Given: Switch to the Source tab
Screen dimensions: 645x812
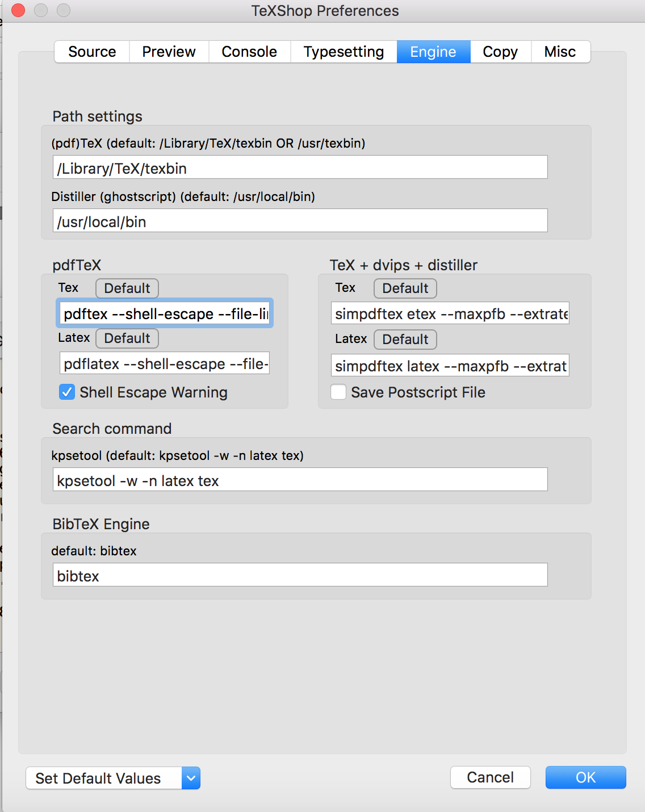Looking at the screenshot, I should [92, 52].
